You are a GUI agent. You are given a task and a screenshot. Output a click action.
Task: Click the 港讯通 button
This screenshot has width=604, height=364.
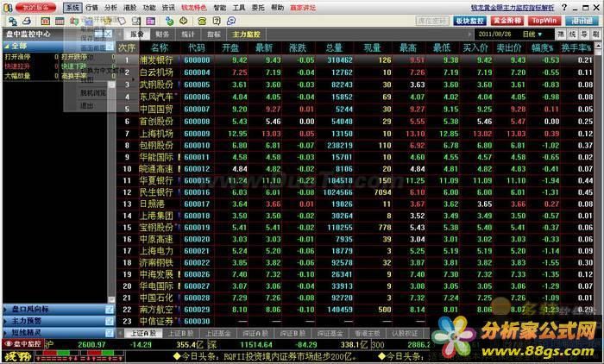click(582, 21)
